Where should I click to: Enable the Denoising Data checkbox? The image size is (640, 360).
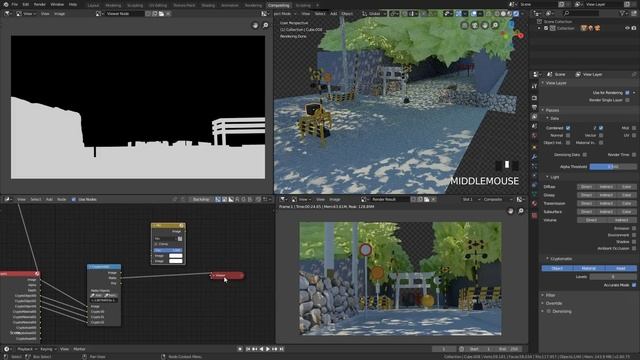[584, 155]
